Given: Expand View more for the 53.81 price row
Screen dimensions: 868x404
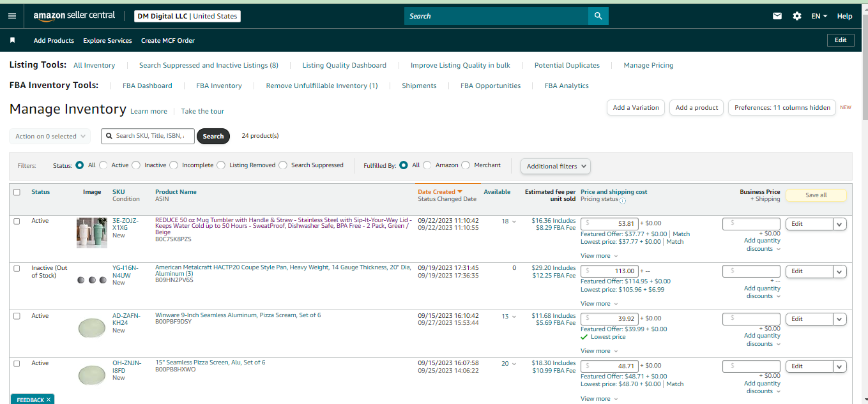Looking at the screenshot, I should pyautogui.click(x=599, y=256).
